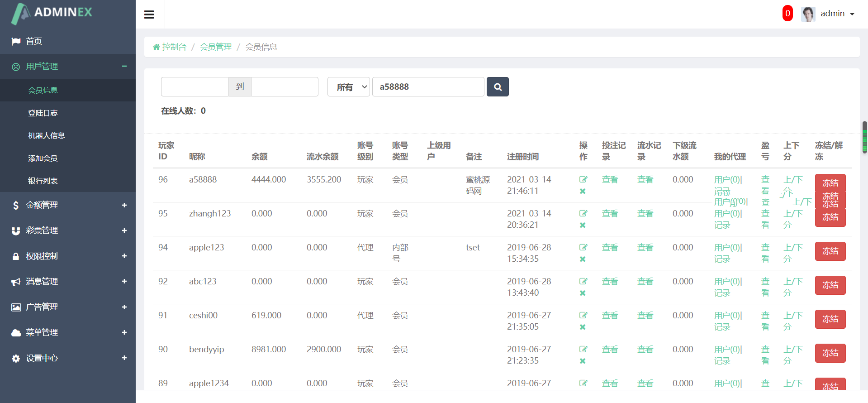Freeze the abc123 account
The width and height of the screenshot is (868, 403).
[x=830, y=285]
